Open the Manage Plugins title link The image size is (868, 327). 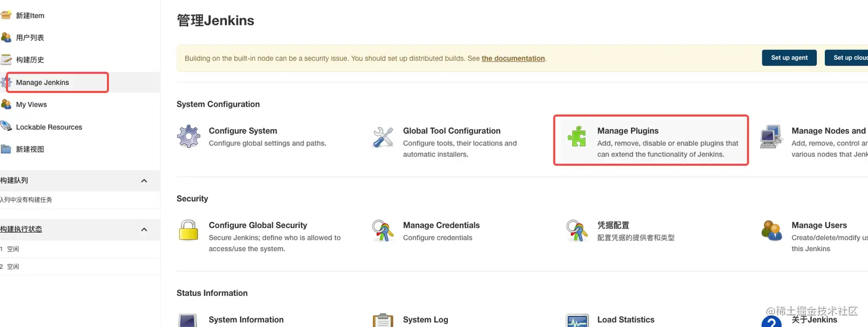coord(628,130)
